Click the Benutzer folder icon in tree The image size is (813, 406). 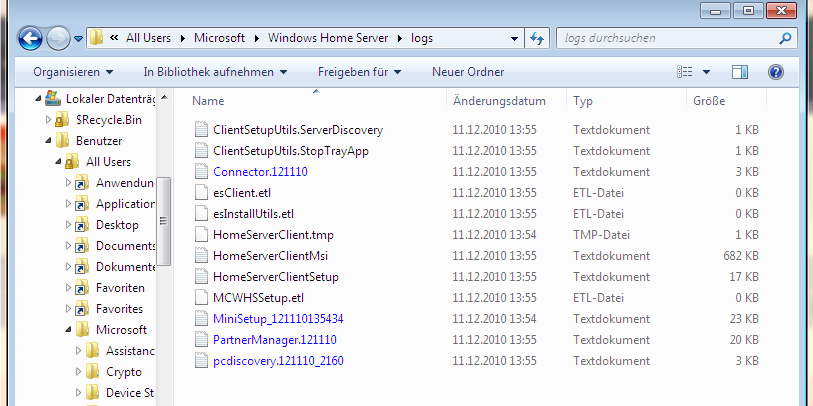[x=63, y=141]
